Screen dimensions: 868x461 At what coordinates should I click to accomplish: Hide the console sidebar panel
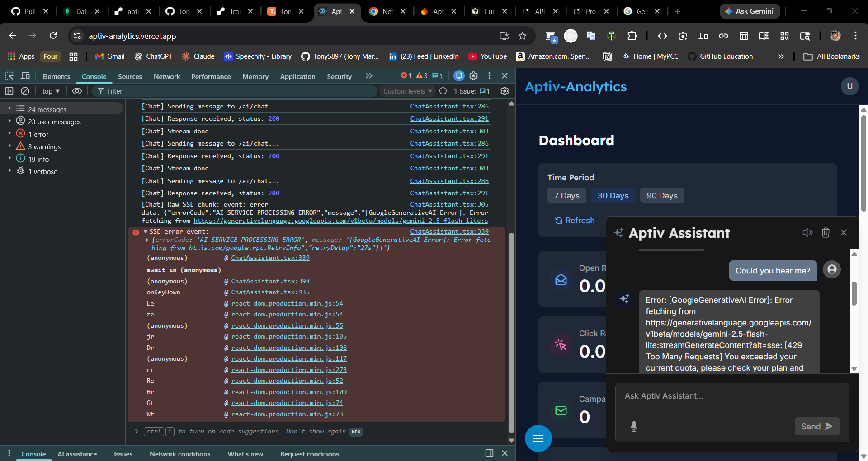[x=9, y=91]
